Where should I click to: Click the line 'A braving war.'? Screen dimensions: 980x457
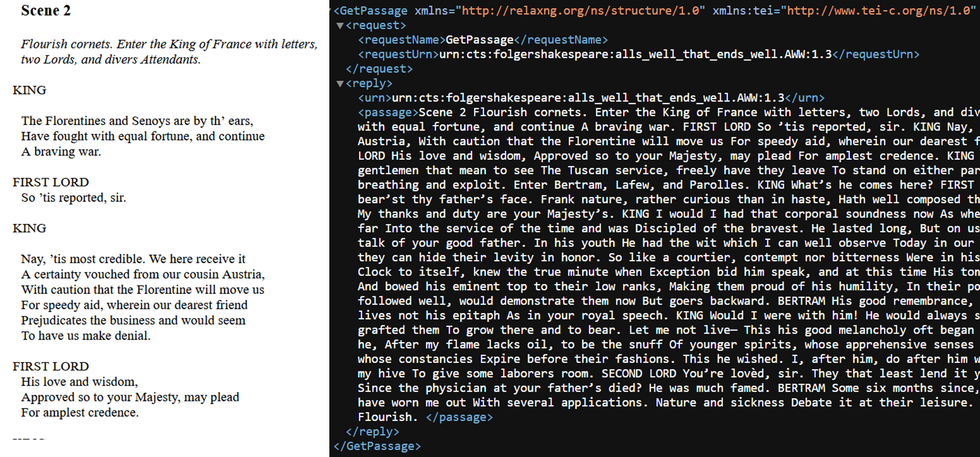[x=61, y=152]
